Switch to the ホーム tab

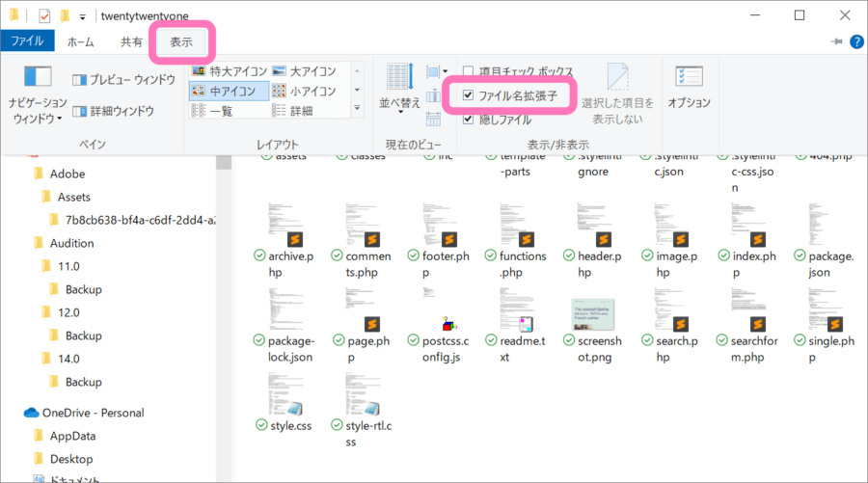[x=80, y=42]
